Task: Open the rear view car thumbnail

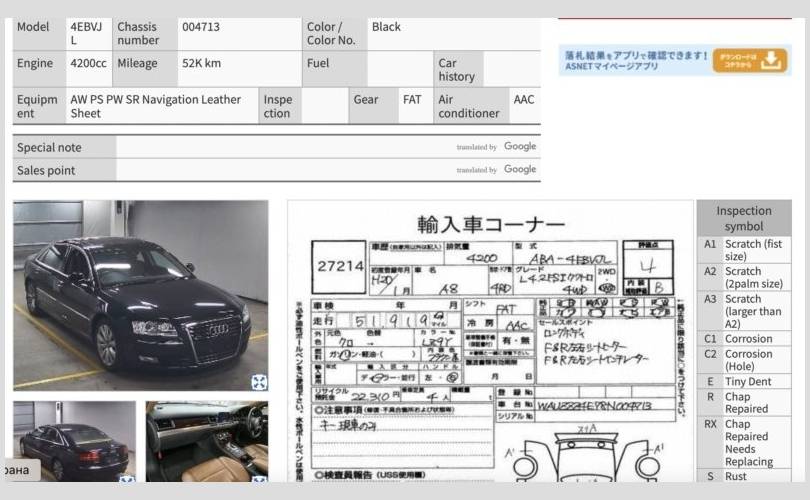Action: click(x=74, y=440)
